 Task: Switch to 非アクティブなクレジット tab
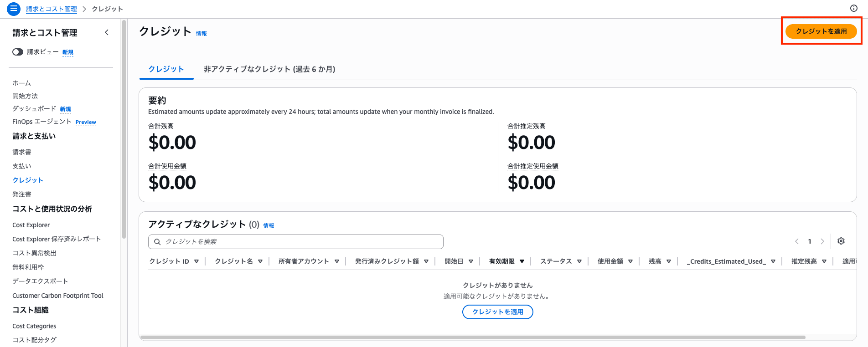(x=269, y=69)
